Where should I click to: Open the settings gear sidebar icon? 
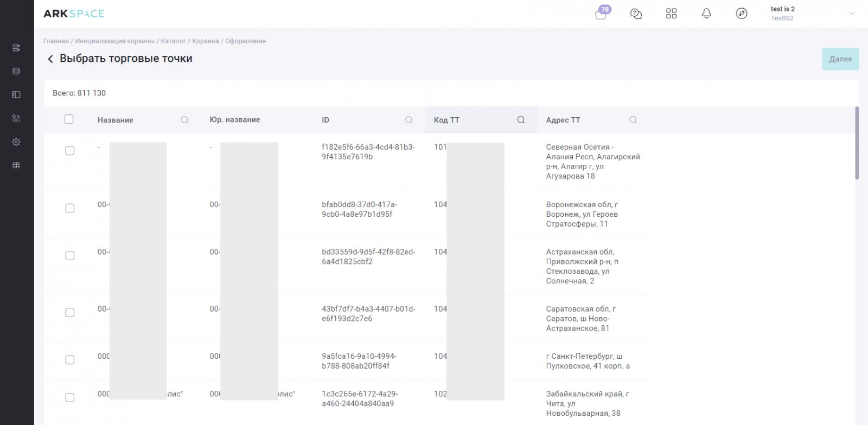[x=16, y=141]
